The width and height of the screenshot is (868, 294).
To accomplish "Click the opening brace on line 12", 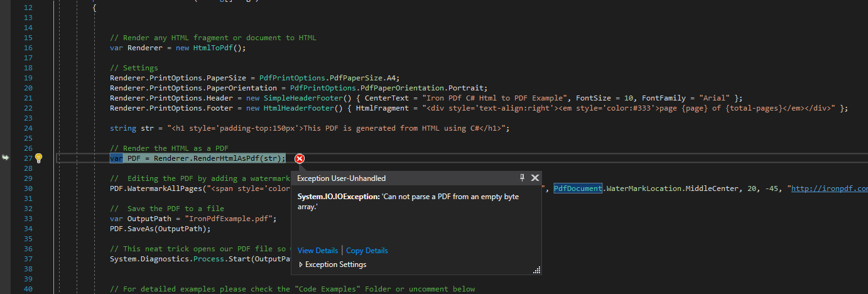I will point(94,8).
